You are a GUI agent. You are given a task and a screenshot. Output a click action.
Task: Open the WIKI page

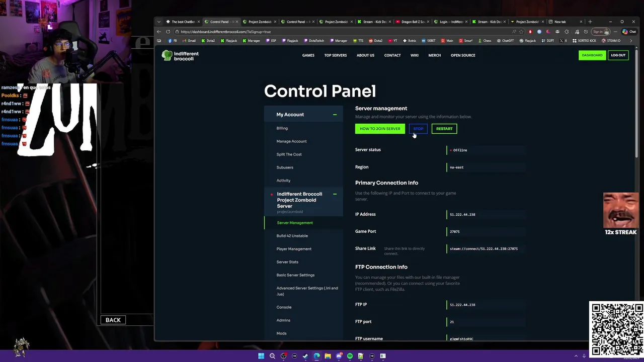coord(415,55)
